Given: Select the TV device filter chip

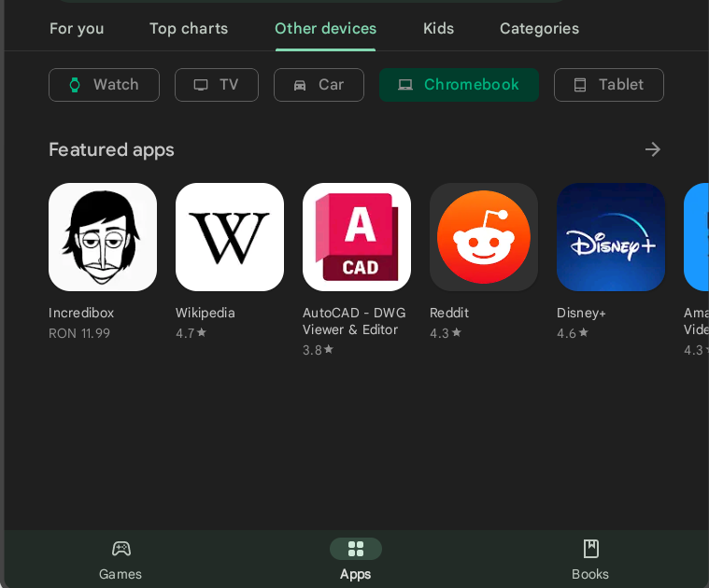Looking at the screenshot, I should click(x=217, y=85).
